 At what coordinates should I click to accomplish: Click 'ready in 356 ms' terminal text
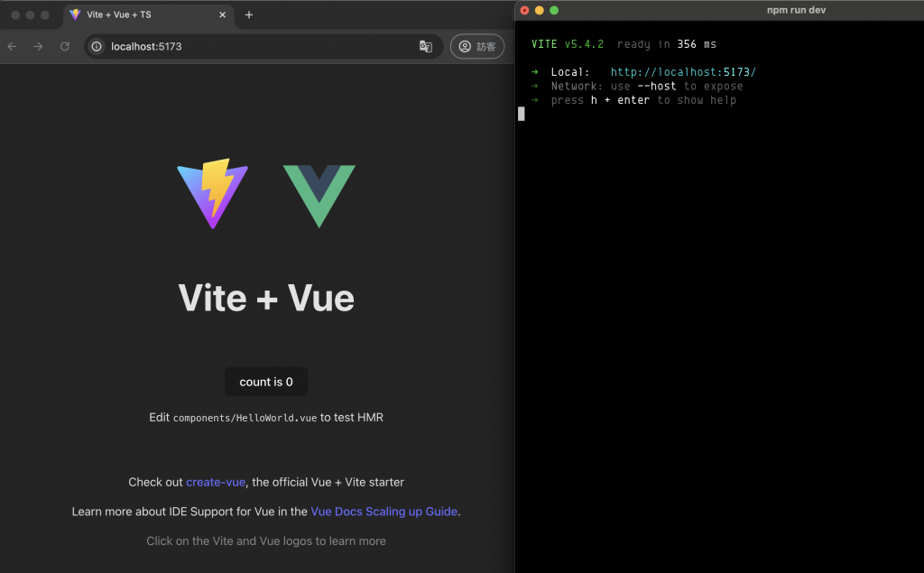pyautogui.click(x=667, y=44)
